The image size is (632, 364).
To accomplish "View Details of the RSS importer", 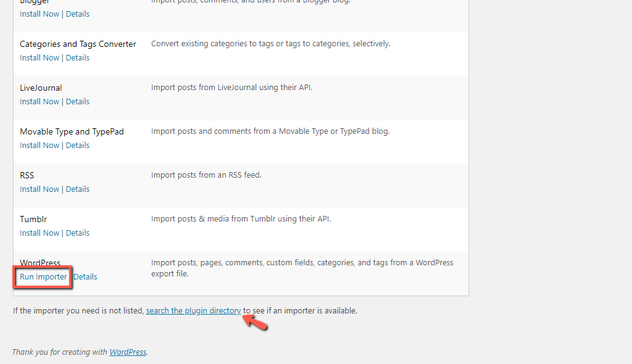I will tap(77, 189).
